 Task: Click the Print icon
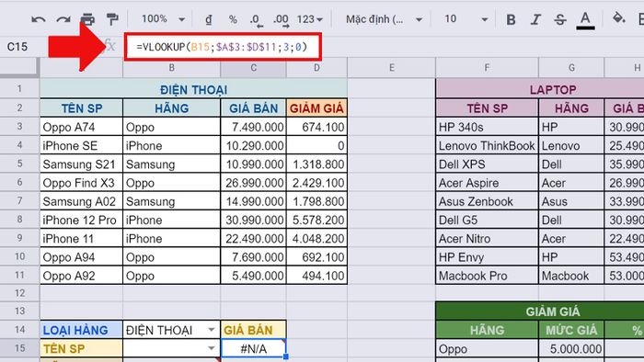click(x=87, y=19)
